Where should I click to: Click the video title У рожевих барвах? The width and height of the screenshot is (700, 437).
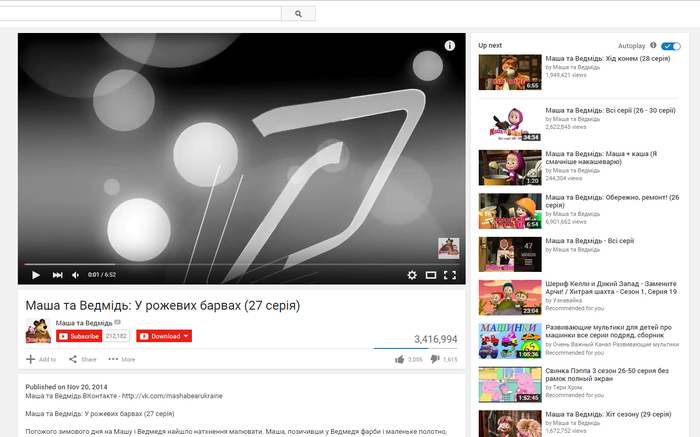(x=162, y=306)
